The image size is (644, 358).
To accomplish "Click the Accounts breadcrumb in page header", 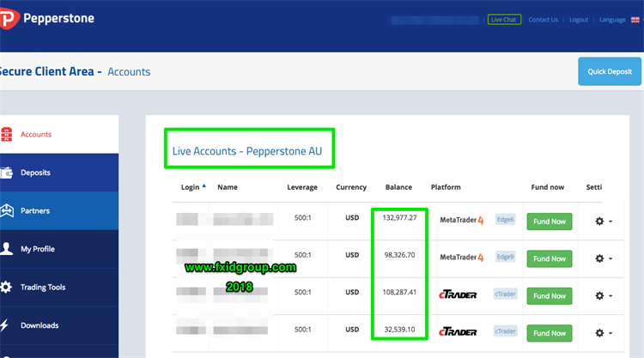I will point(129,72).
